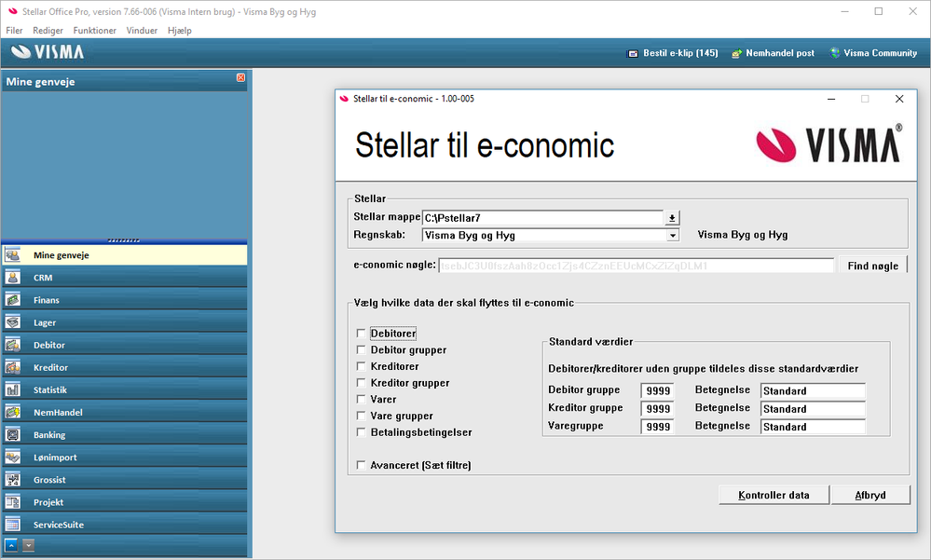Click the Kontroller data button
Image resolution: width=931 pixels, height=560 pixels.
point(774,496)
